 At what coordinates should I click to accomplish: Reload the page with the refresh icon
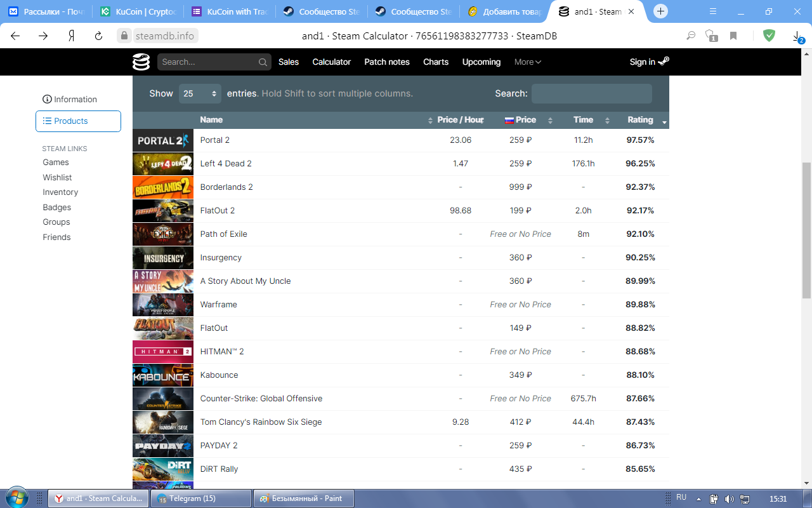point(98,36)
